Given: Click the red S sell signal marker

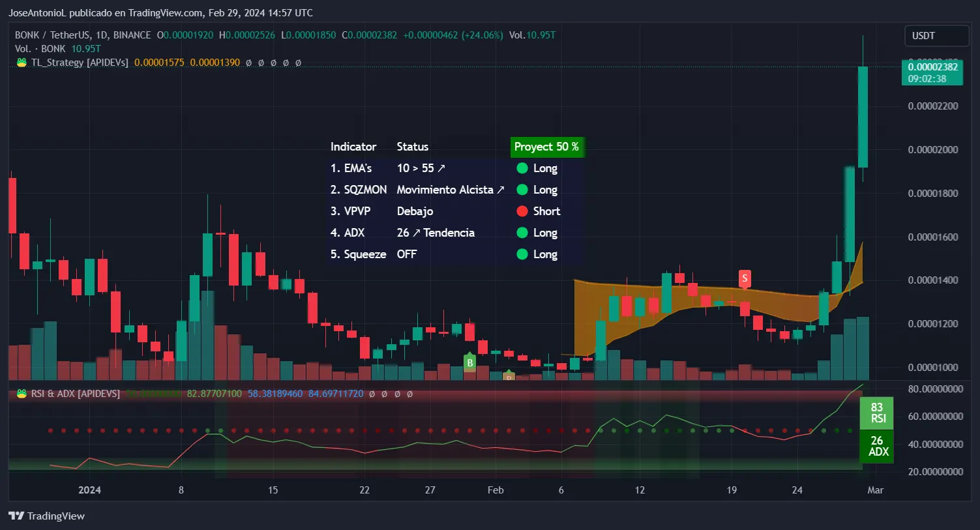Looking at the screenshot, I should pyautogui.click(x=745, y=279).
